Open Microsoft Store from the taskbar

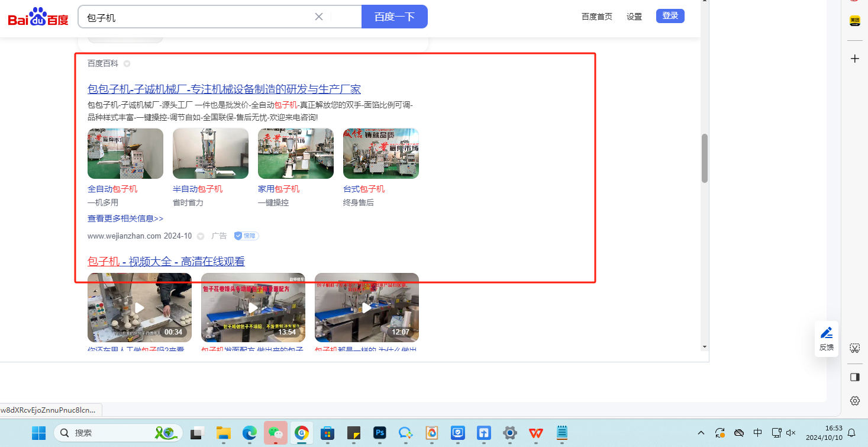click(x=327, y=433)
